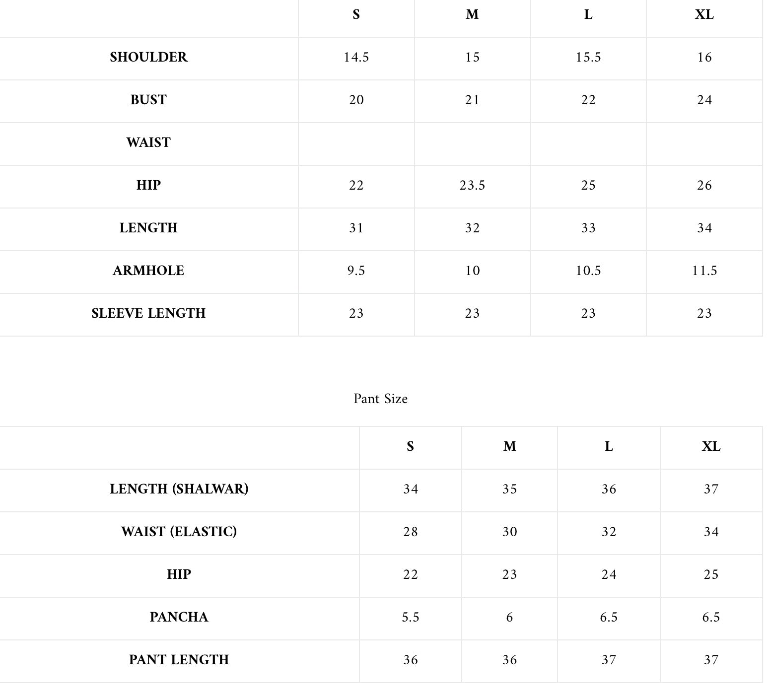Click the PANCHA row label

click(179, 617)
